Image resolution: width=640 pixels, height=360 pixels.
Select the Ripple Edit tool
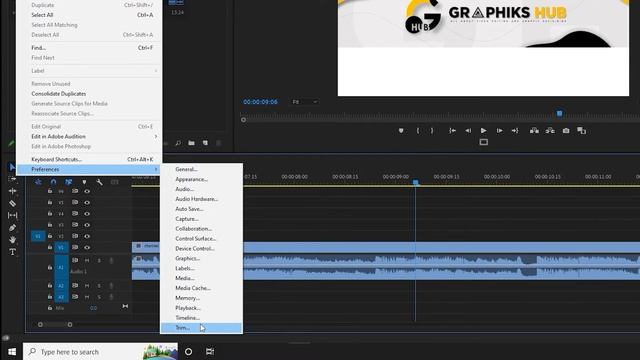point(12,191)
